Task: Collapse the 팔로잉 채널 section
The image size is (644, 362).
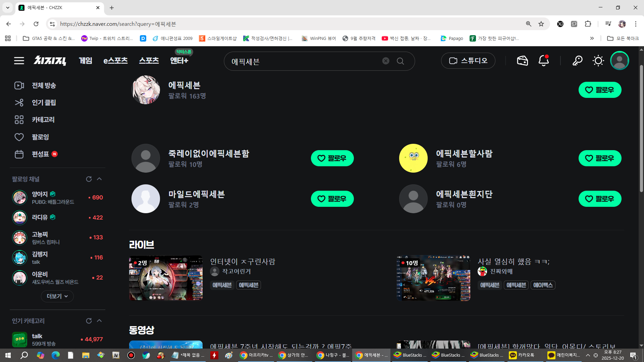Action: (99, 179)
